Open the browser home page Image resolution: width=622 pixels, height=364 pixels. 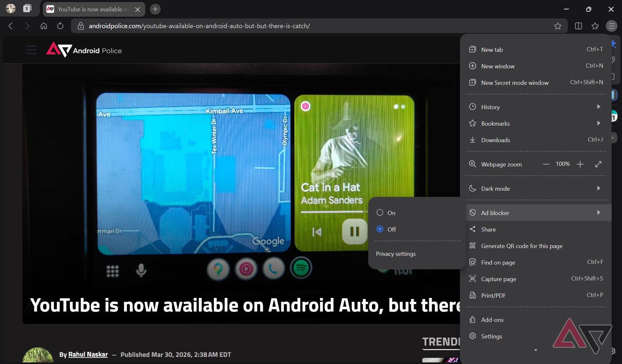(43, 26)
